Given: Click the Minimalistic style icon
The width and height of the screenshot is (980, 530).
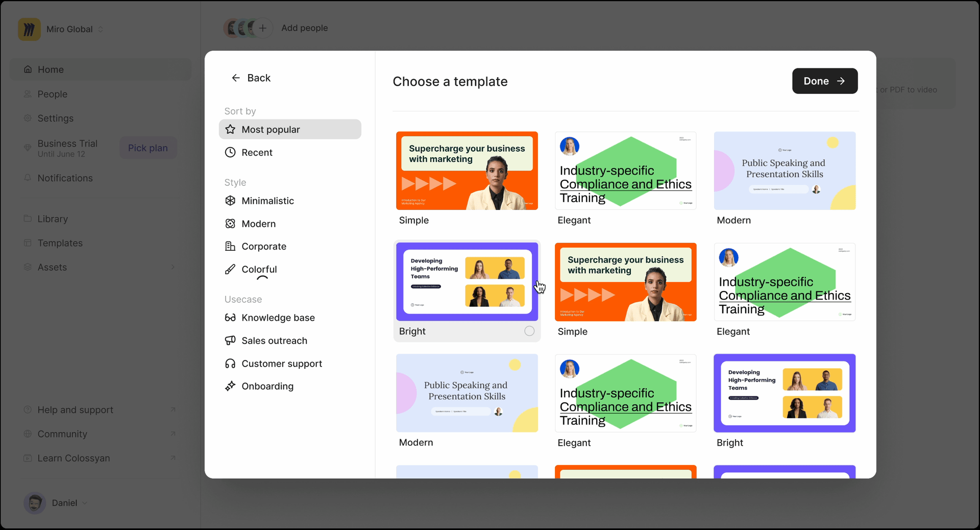Looking at the screenshot, I should (x=230, y=201).
